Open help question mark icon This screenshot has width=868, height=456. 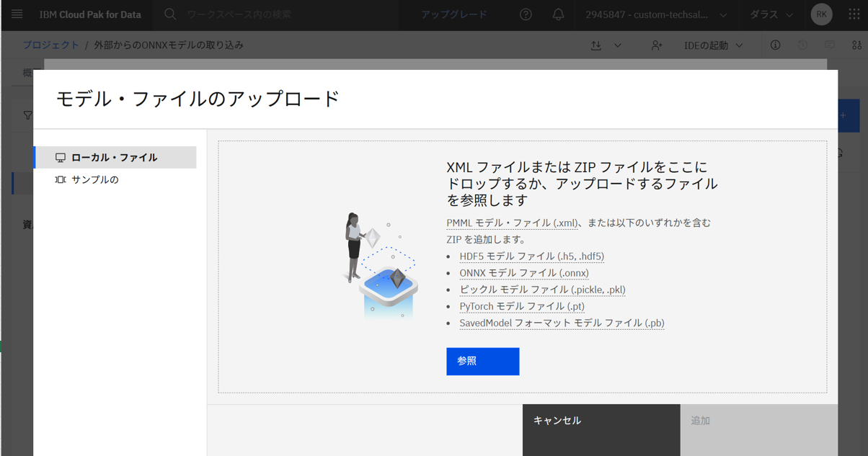tap(526, 14)
